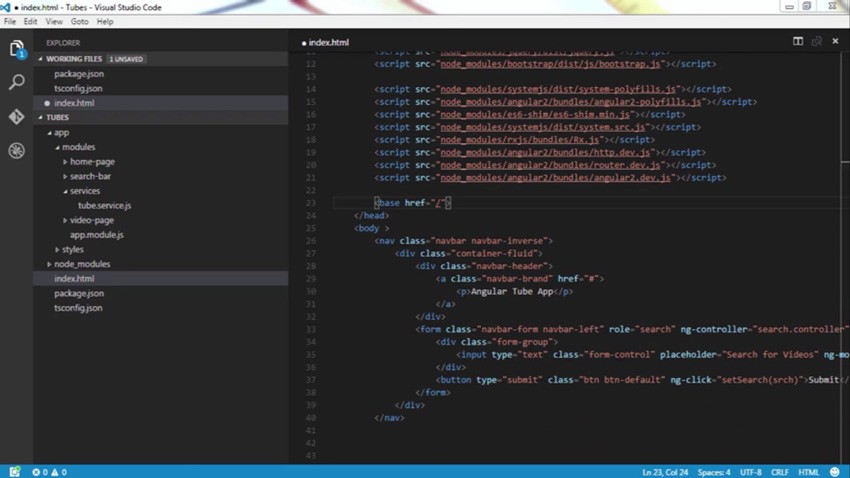
Task: Follow the system-polyfills.js script link
Action: (558, 89)
